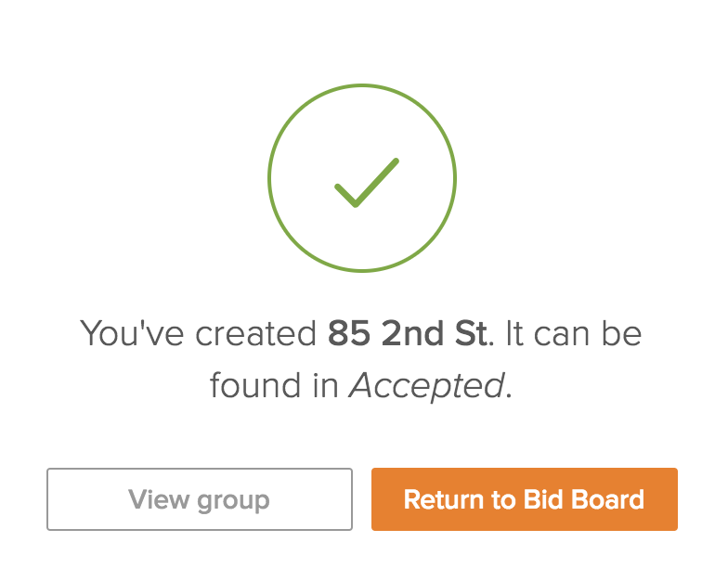Click inside the circular success badge
The height and width of the screenshot is (581, 728).
[362, 232]
